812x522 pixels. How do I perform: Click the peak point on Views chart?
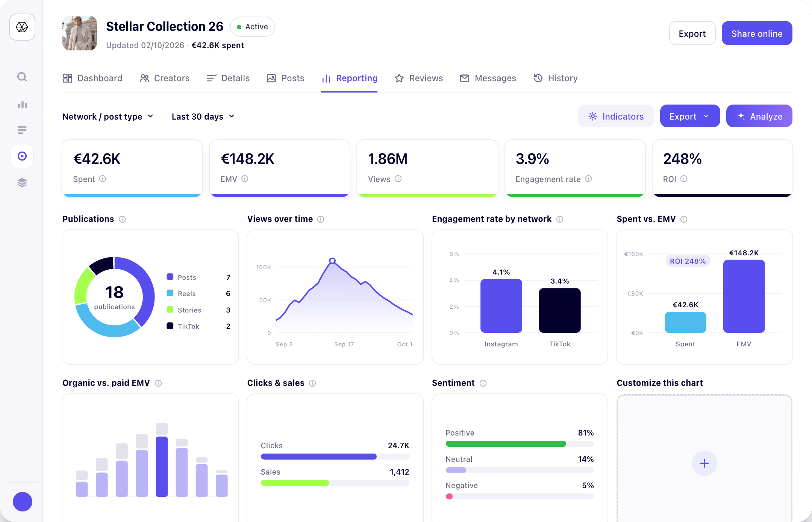click(x=332, y=261)
